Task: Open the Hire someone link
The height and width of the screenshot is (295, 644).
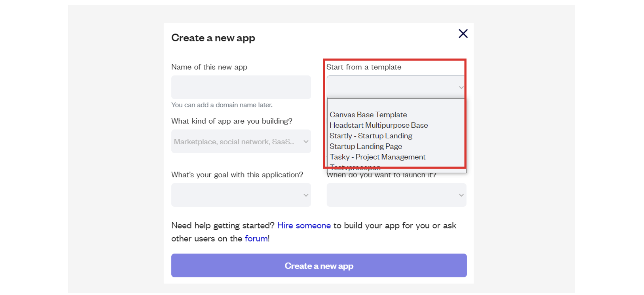Action: [x=304, y=226]
